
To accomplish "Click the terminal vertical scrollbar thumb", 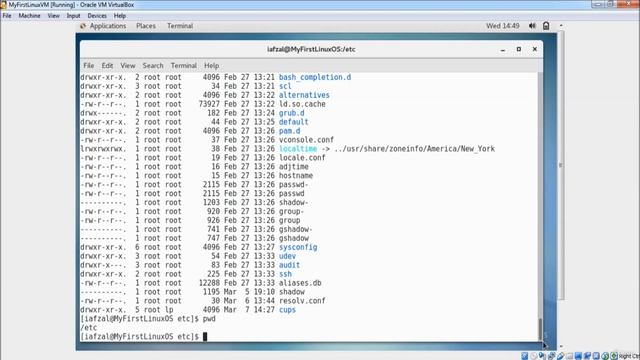I will [x=540, y=329].
